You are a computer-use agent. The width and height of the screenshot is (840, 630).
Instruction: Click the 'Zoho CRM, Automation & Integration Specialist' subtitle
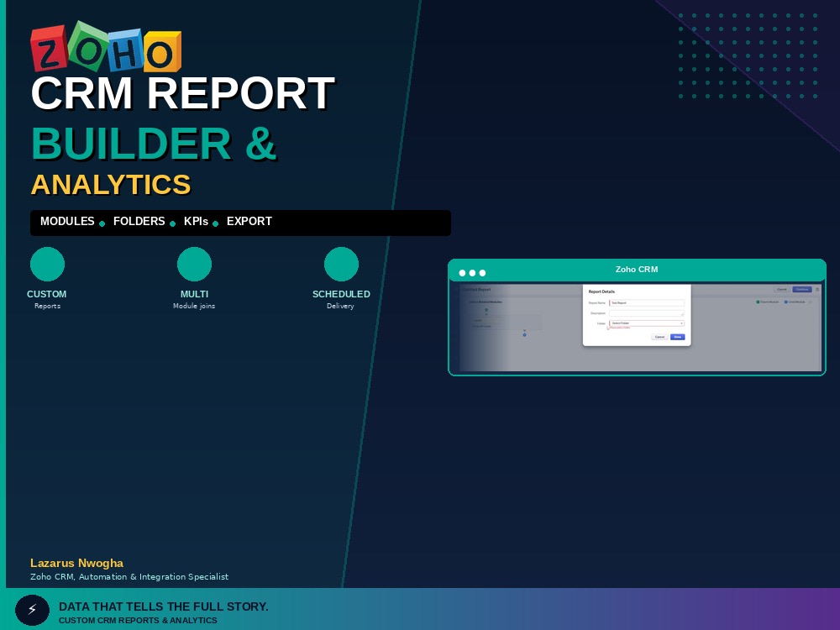click(129, 577)
